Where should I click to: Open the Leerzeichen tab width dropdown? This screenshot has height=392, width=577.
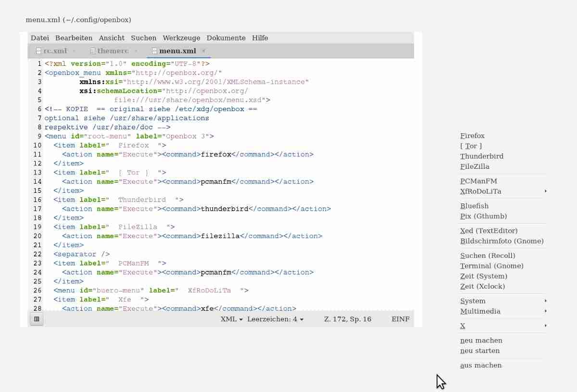(275, 319)
